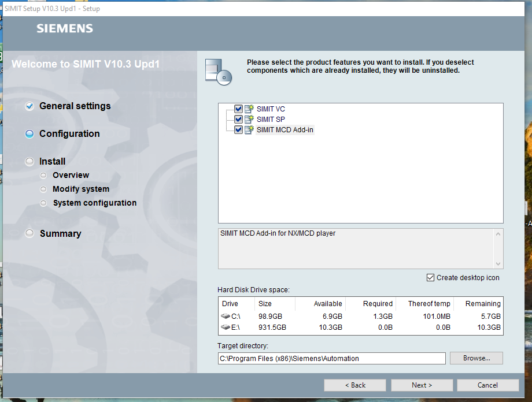Click the SIMIT SP feature icon
Image resolution: width=532 pixels, height=402 pixels.
point(249,120)
